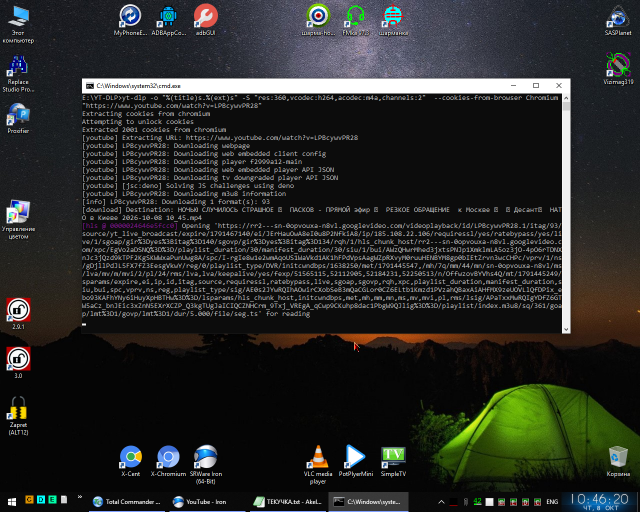Maximize the cmd.exe window
The height and width of the screenshot is (512, 640).
(x=536, y=85)
